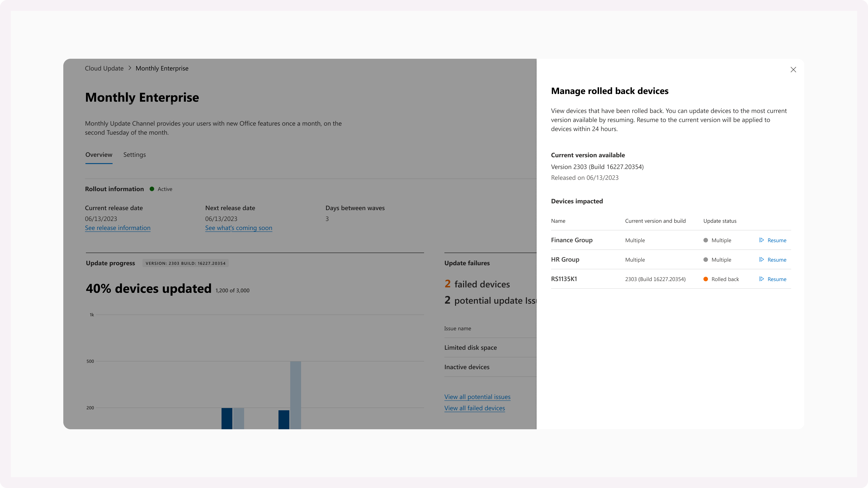Click the Inactive devices issue row
This screenshot has width=868, height=488.
(x=490, y=367)
